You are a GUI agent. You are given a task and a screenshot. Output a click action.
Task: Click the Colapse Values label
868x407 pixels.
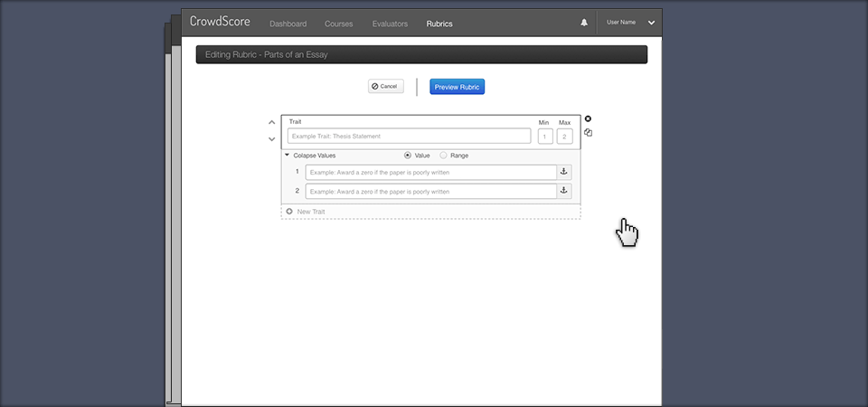click(x=315, y=156)
